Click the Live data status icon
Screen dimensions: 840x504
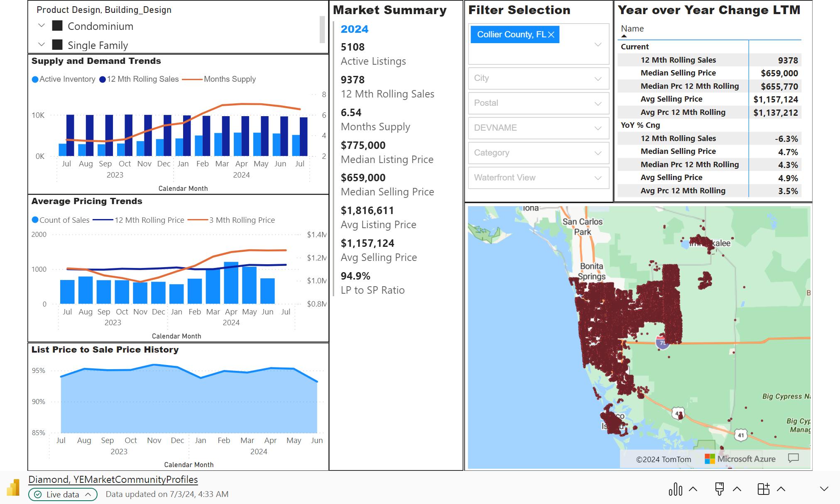[x=38, y=494]
